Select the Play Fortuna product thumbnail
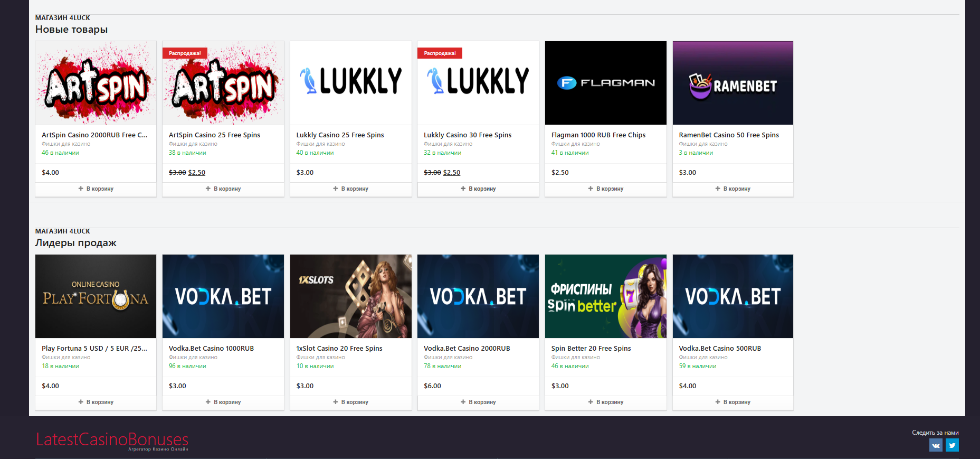 [x=96, y=296]
